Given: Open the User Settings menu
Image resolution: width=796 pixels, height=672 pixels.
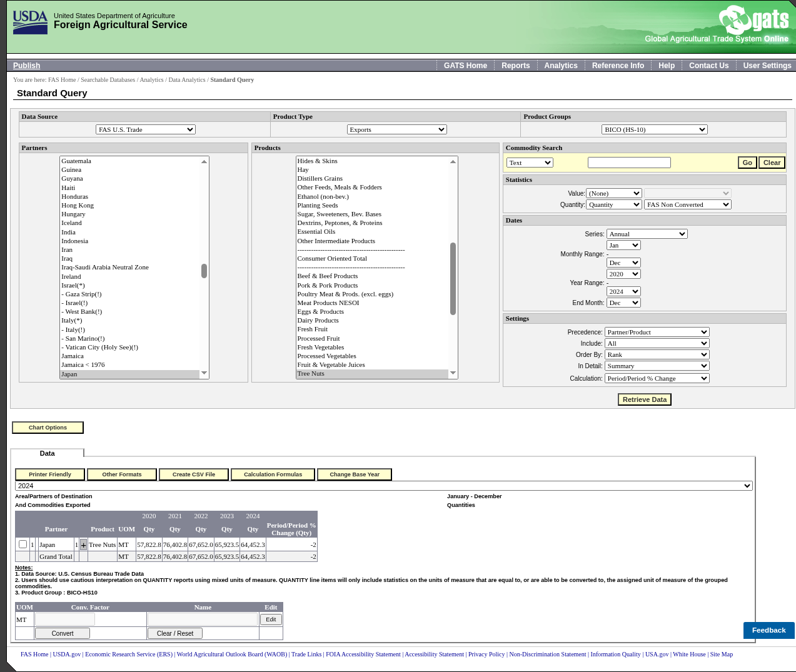Looking at the screenshot, I should [x=767, y=66].
